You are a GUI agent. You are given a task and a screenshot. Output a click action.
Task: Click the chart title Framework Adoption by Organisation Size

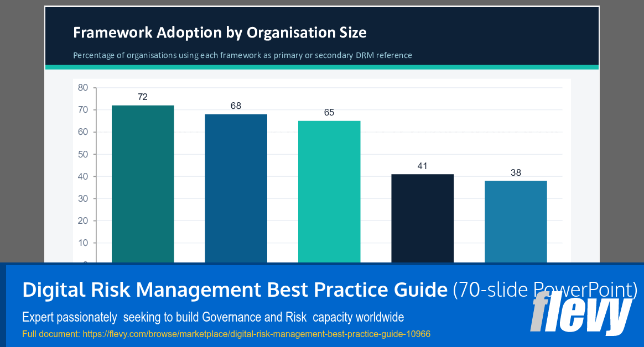220,32
